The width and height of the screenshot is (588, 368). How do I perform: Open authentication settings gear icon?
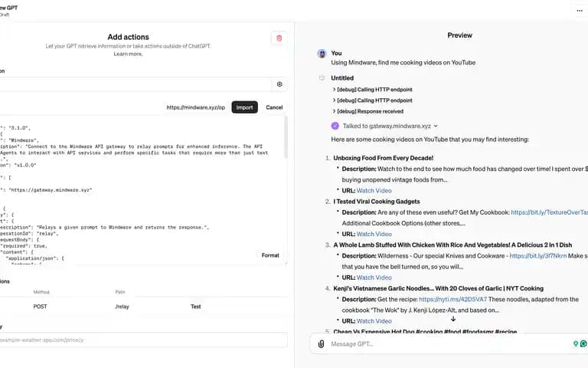click(x=279, y=84)
